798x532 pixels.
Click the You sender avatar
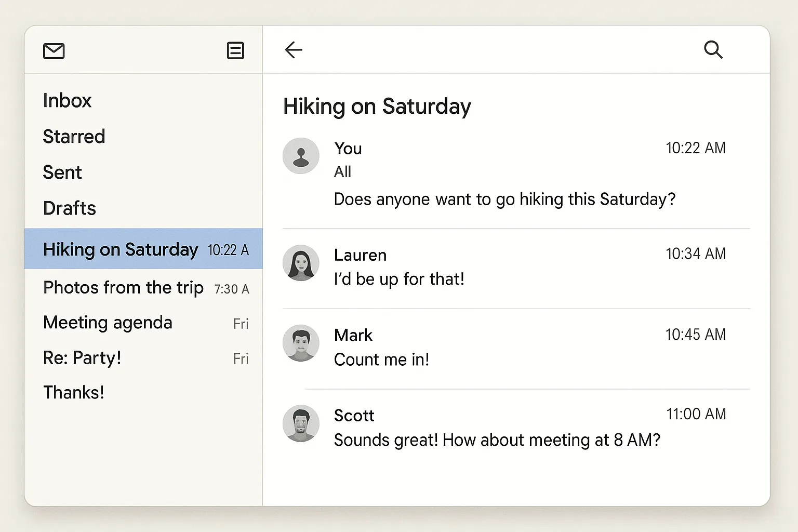tap(301, 156)
